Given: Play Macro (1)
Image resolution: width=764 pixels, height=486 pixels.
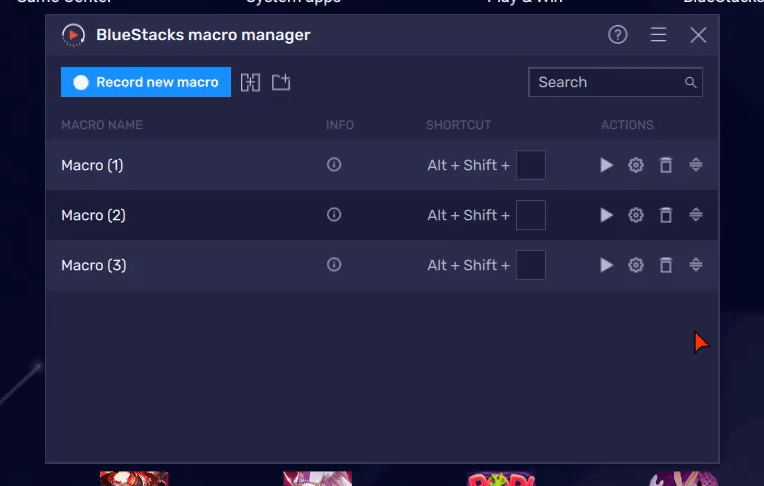Looking at the screenshot, I should (x=607, y=165).
